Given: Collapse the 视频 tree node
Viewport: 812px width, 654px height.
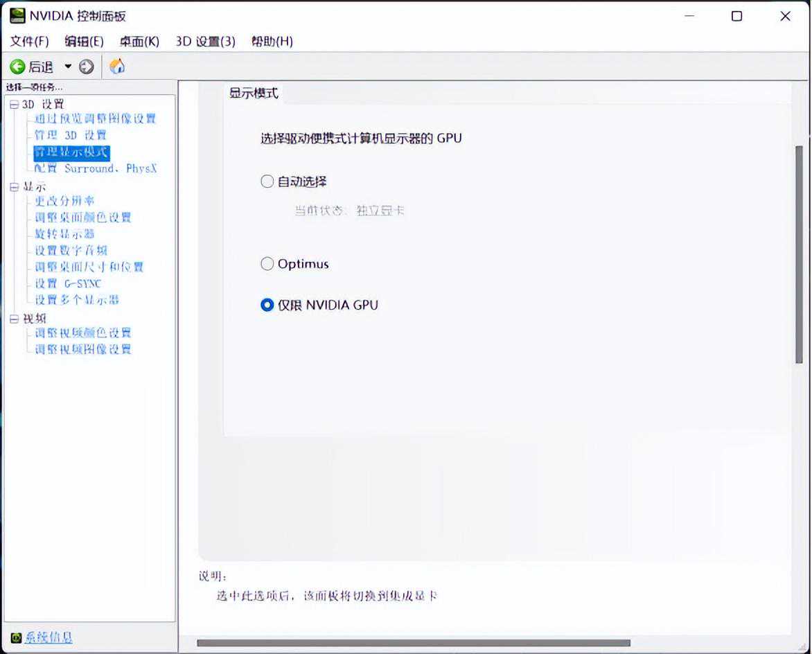Looking at the screenshot, I should pyautogui.click(x=15, y=319).
